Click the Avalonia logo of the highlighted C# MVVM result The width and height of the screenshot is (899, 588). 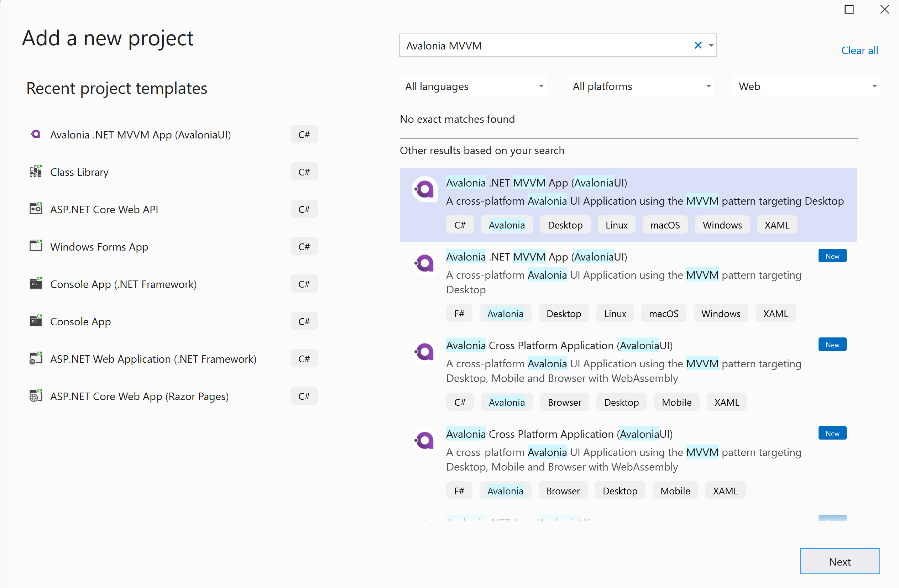click(x=424, y=189)
